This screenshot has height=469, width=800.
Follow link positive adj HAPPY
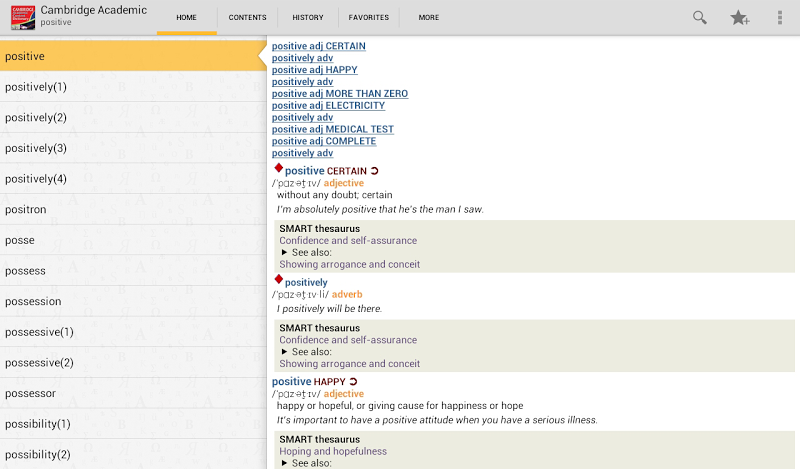(x=314, y=70)
